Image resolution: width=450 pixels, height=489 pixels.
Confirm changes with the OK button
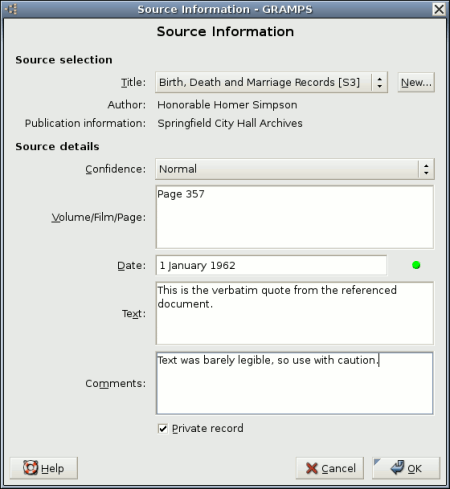point(406,468)
